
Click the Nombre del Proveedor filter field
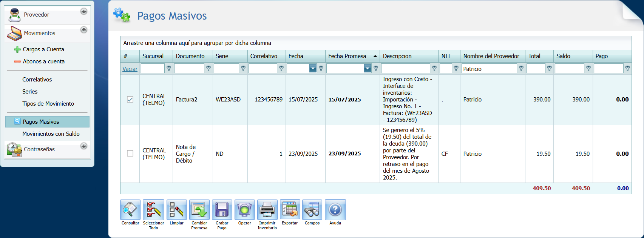489,69
